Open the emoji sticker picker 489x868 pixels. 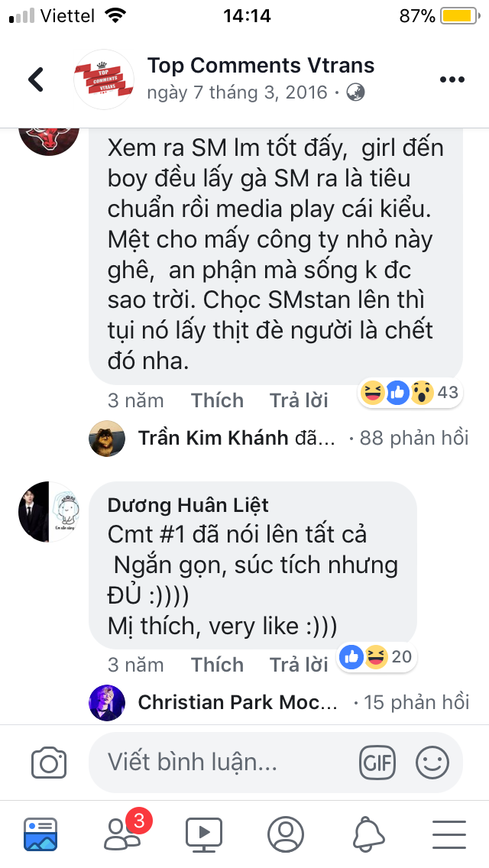pyautogui.click(x=432, y=762)
